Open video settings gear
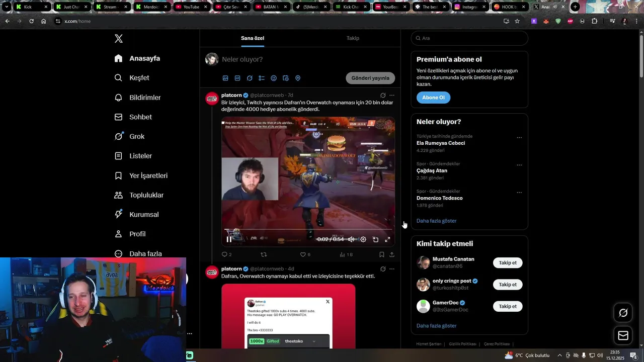The width and height of the screenshot is (644, 362). click(x=363, y=239)
